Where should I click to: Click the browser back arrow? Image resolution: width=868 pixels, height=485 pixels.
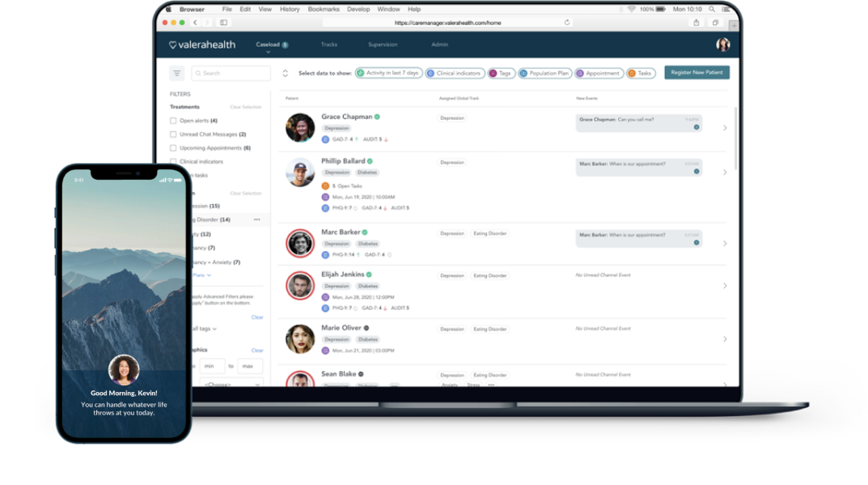pos(195,23)
